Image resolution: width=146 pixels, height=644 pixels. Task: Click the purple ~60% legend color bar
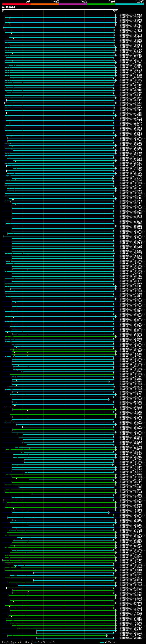point(73,4)
